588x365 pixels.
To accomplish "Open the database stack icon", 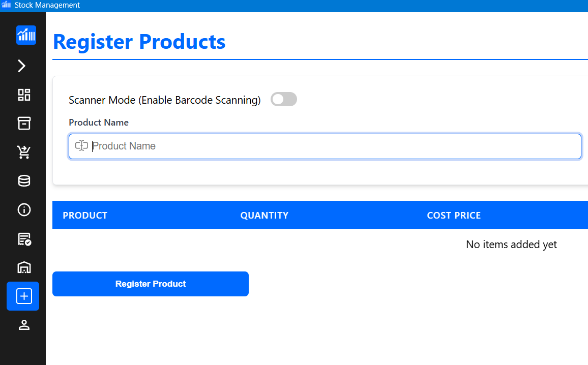I will [24, 180].
